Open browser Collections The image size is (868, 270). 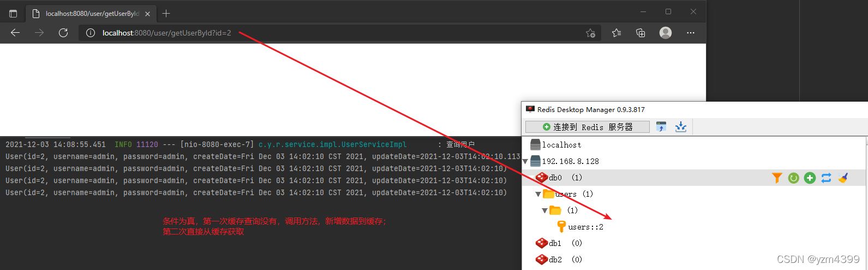(x=641, y=33)
